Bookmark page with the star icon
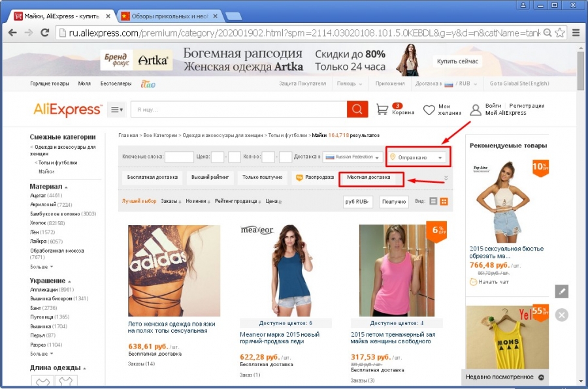The image size is (588, 389). (559, 33)
